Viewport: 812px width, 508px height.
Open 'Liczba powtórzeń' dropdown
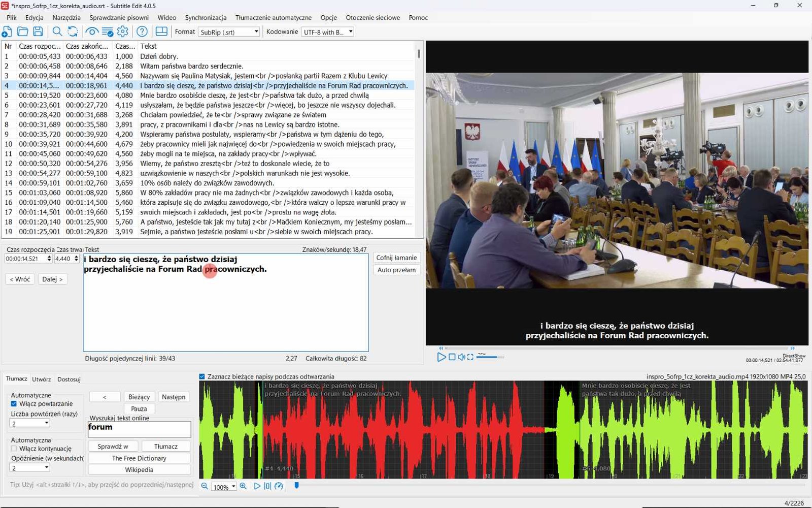click(x=30, y=423)
